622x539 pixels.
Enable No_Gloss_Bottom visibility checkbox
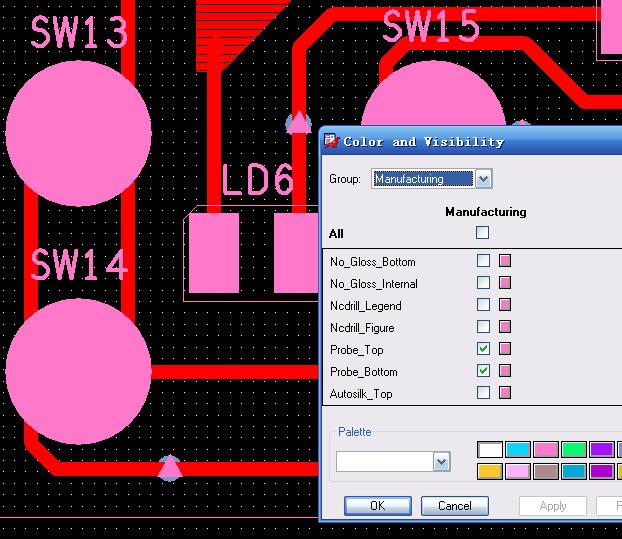(483, 261)
